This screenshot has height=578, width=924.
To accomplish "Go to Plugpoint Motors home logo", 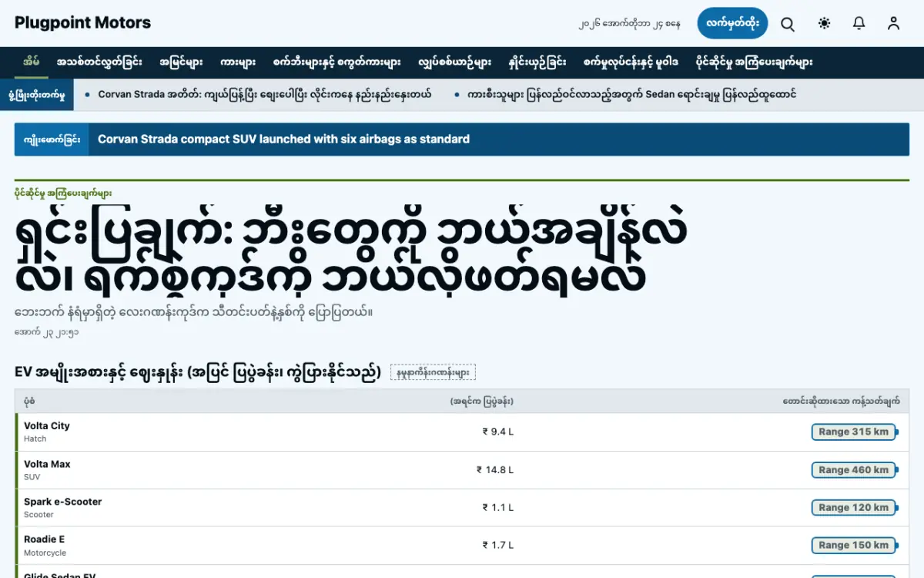I will click(x=82, y=23).
